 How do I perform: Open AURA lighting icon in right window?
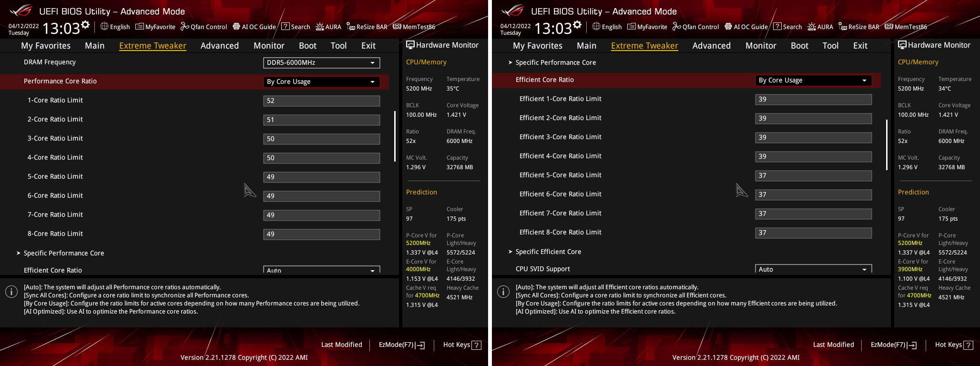(812, 26)
